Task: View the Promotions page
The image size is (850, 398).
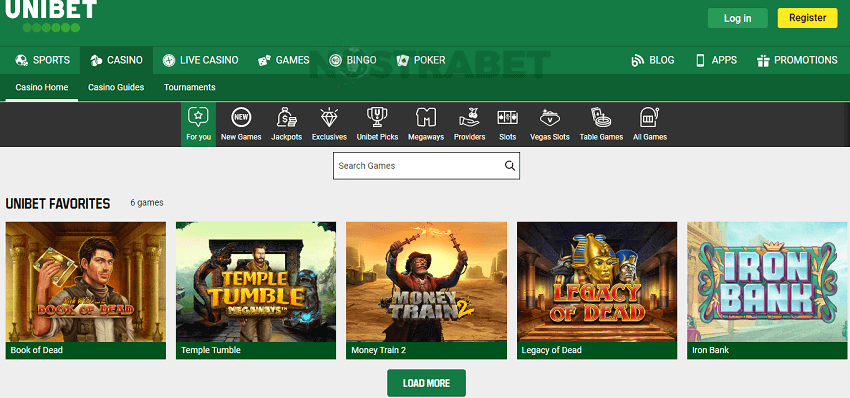Action: (x=797, y=60)
